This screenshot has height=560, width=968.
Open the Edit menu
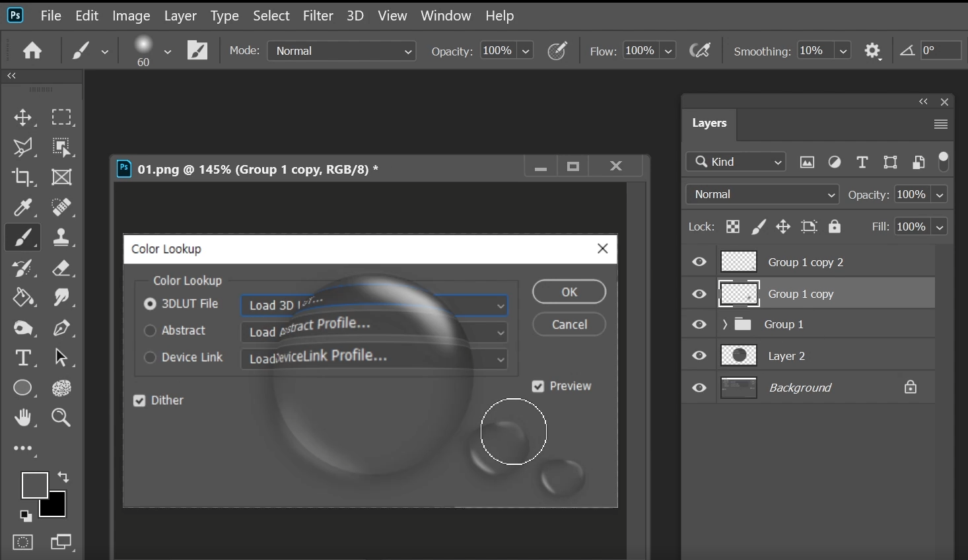(x=86, y=16)
